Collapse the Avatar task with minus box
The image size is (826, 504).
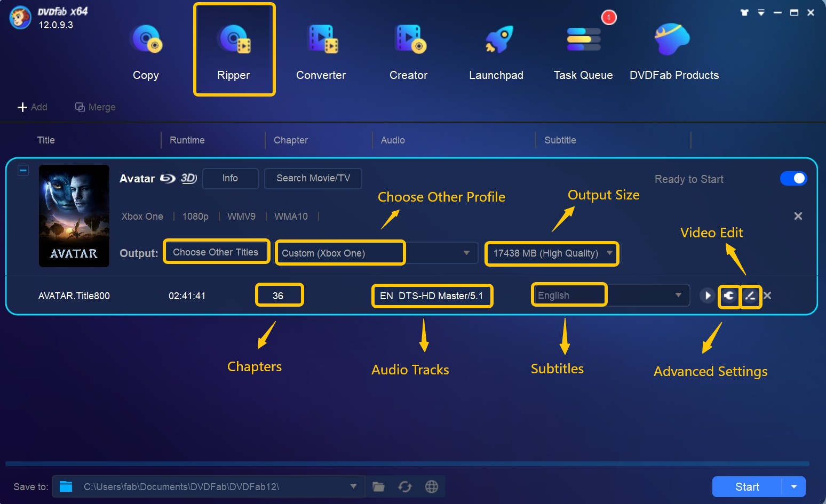point(23,171)
